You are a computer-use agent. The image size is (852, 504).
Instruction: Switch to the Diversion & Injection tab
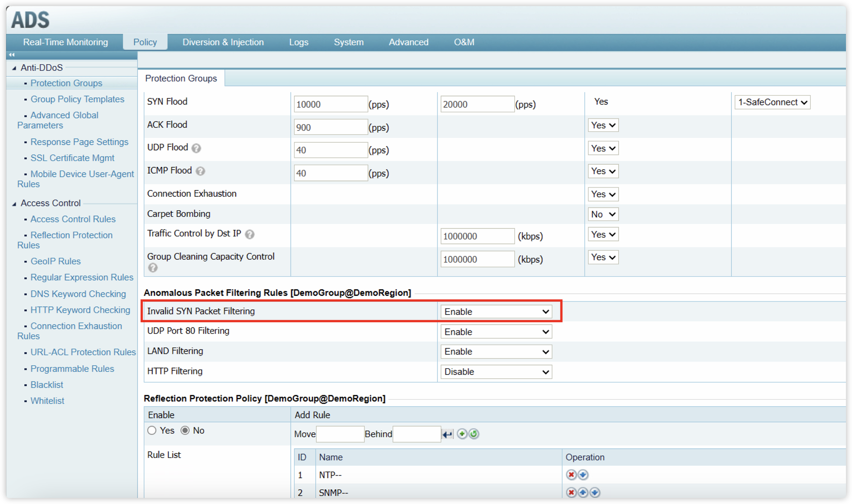pyautogui.click(x=223, y=42)
